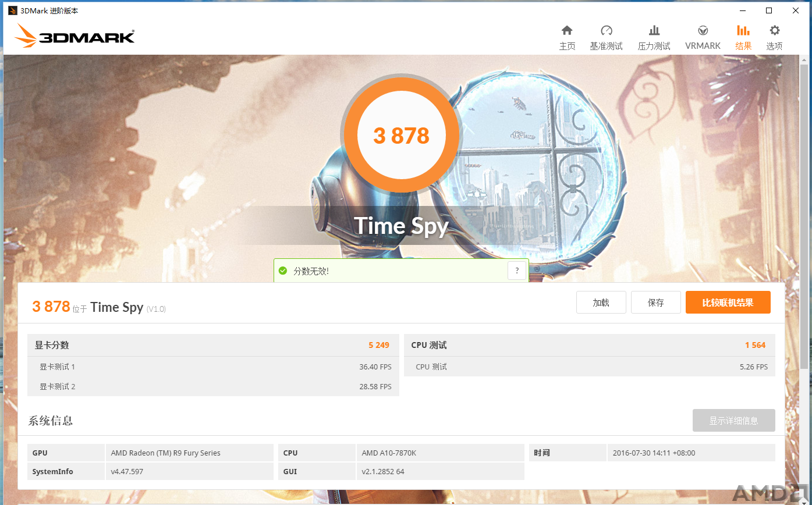This screenshot has height=505, width=812.
Task: Click the question mark help button
Action: pos(517,271)
